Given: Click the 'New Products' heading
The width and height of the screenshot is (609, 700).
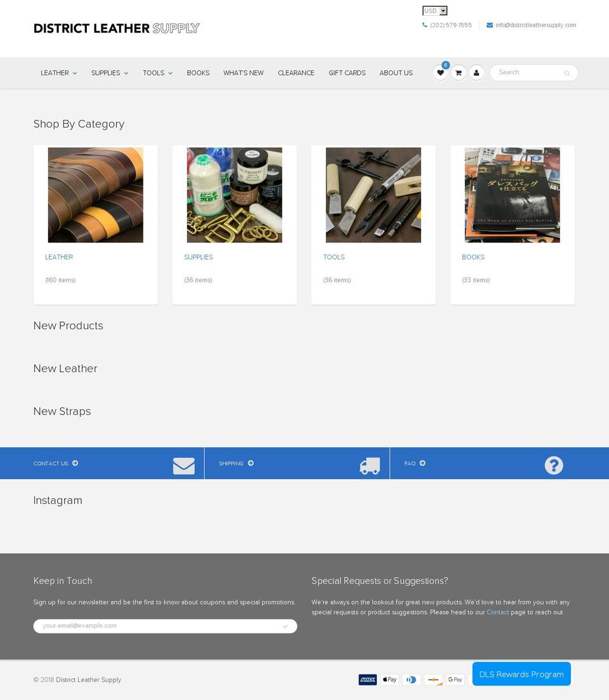Looking at the screenshot, I should (69, 326).
